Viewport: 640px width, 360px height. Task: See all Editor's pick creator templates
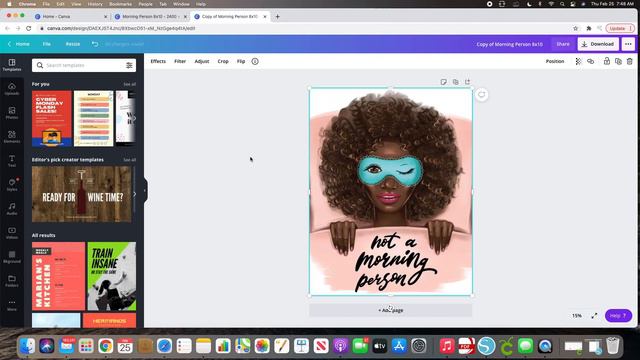click(x=129, y=160)
